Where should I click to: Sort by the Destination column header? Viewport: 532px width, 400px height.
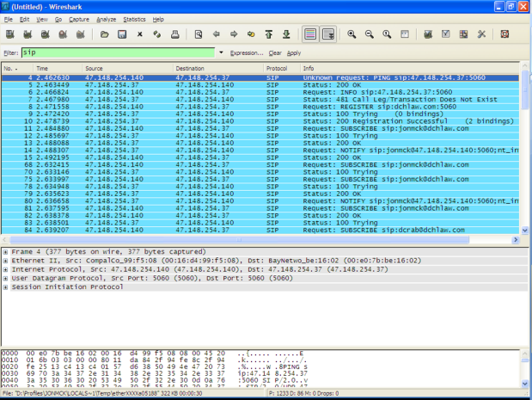(218, 68)
